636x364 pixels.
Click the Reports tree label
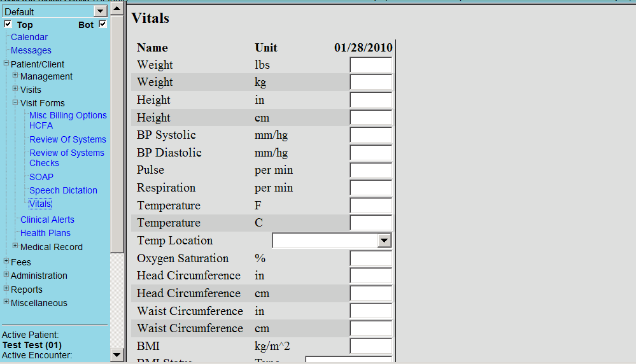click(x=26, y=290)
